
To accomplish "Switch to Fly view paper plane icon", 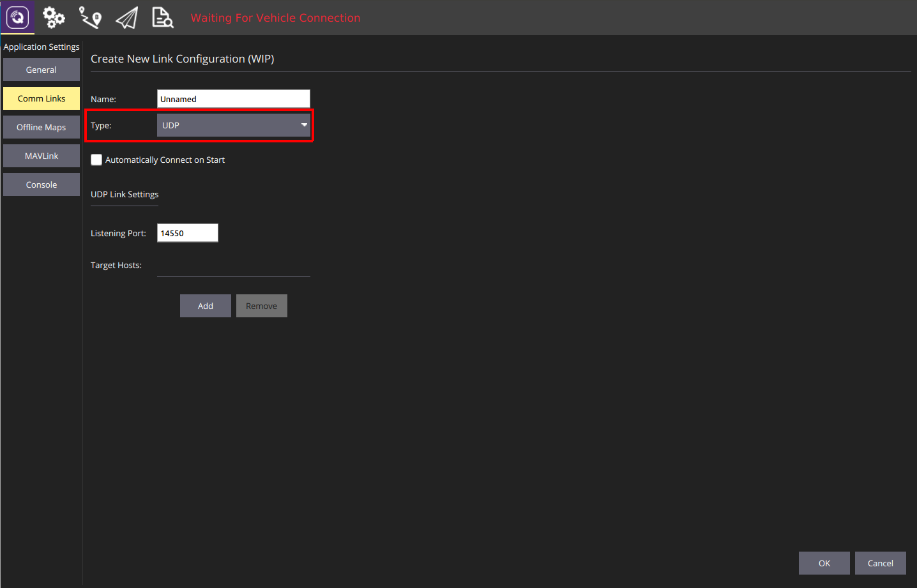I will (126, 17).
